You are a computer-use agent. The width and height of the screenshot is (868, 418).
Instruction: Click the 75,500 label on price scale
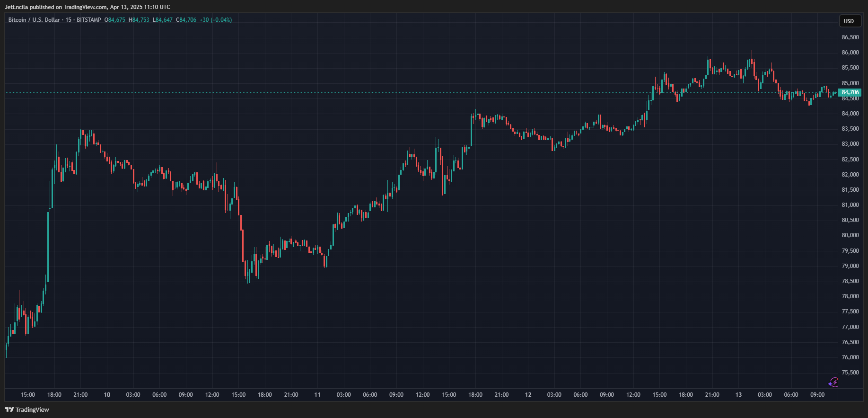tap(850, 373)
